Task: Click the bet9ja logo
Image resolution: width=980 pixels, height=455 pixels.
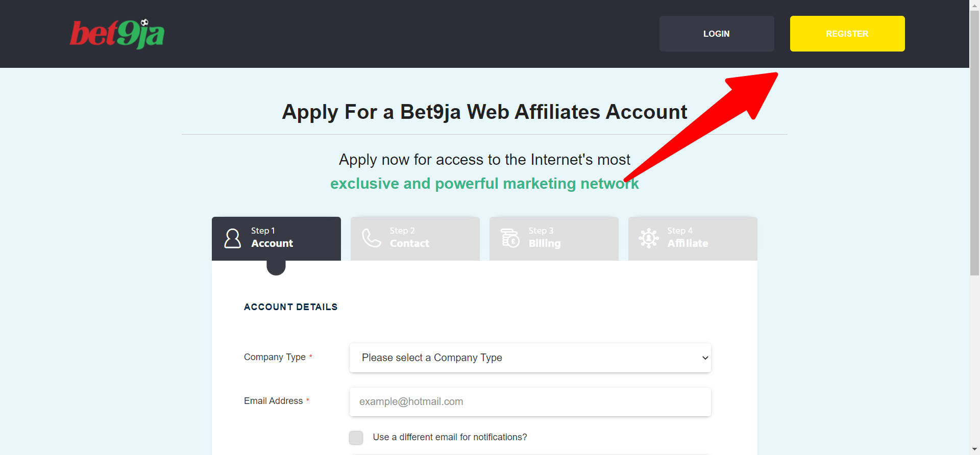Action: pos(116,33)
